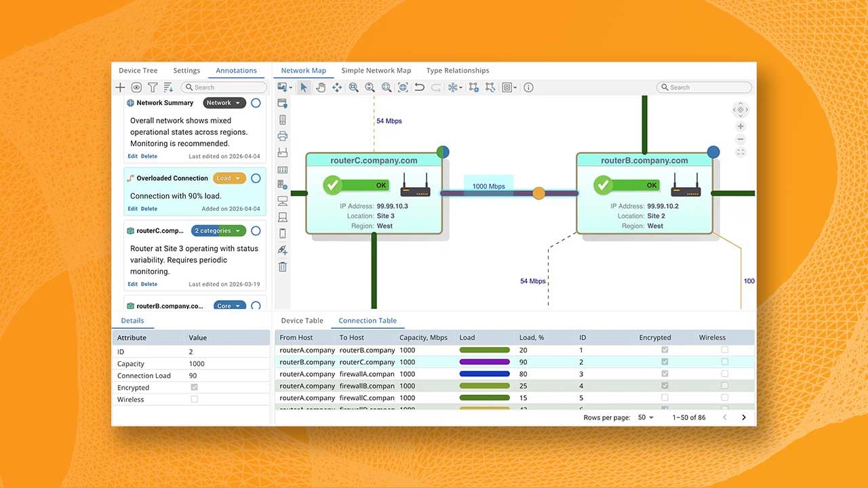Click the map zoom-out minus control
Screen dimensions: 868x488
(741, 140)
